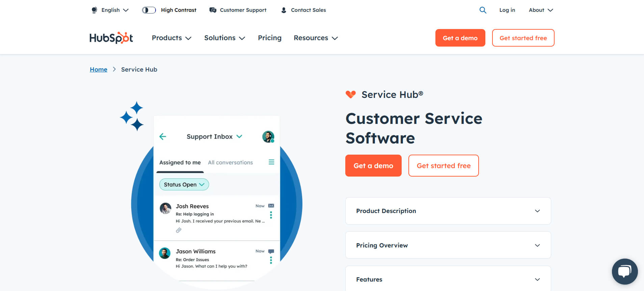This screenshot has width=644, height=291.
Task: Click Get started free in the header
Action: click(x=523, y=38)
